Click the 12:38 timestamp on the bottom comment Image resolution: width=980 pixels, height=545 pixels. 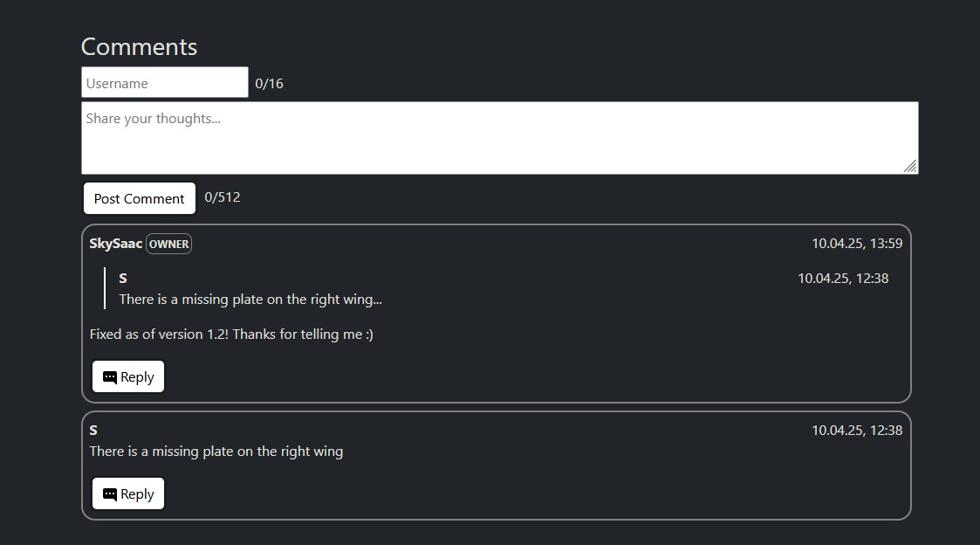pos(856,430)
